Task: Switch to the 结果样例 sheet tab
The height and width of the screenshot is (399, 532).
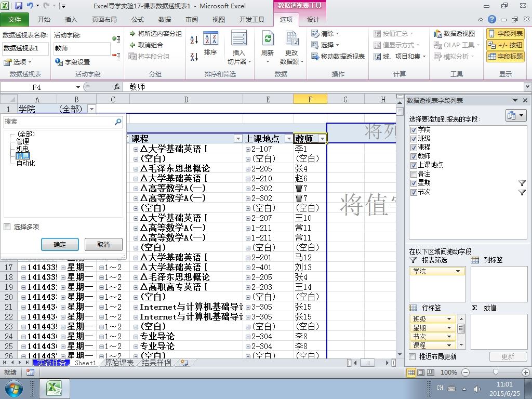Action: 156,363
